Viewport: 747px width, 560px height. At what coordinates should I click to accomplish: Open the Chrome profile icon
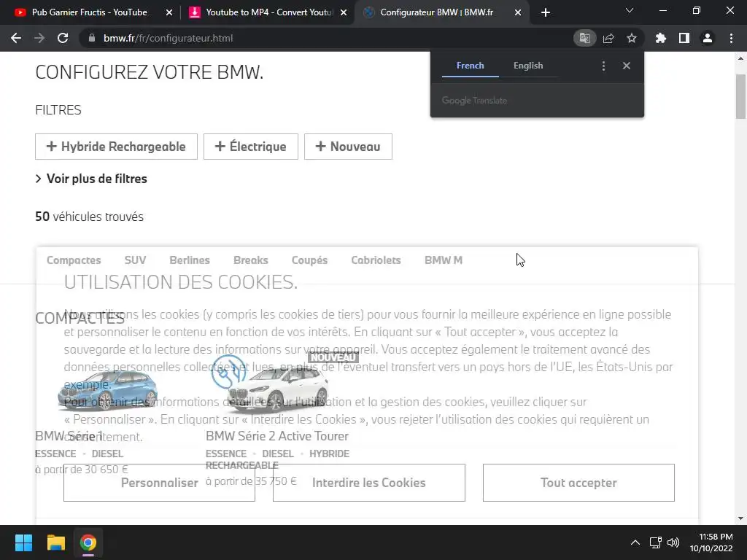click(708, 38)
